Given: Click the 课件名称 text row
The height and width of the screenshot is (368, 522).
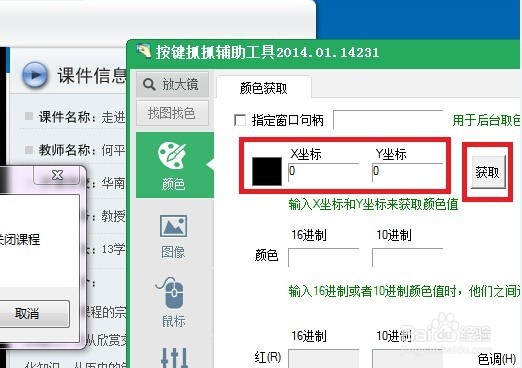Looking at the screenshot, I should pos(82,117).
